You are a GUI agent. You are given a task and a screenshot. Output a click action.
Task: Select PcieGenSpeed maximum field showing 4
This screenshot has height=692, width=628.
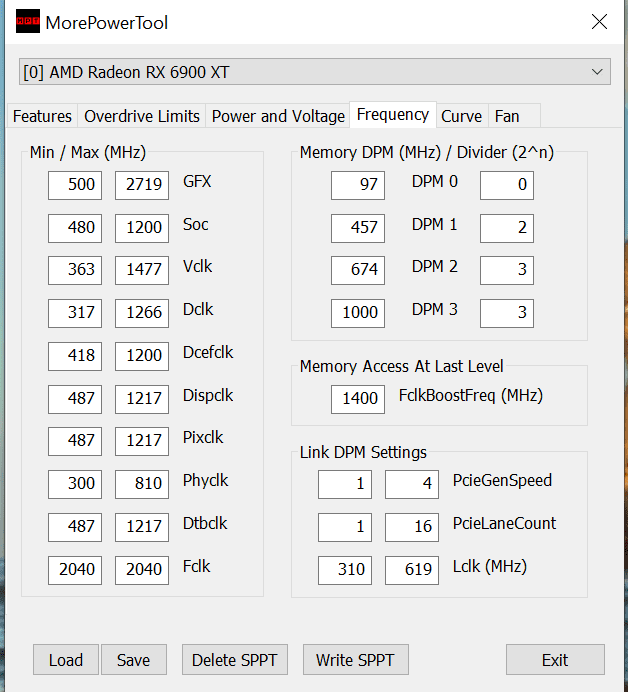(412, 484)
